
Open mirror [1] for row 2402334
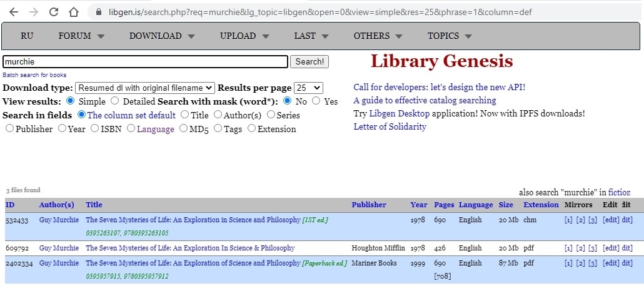click(x=568, y=263)
